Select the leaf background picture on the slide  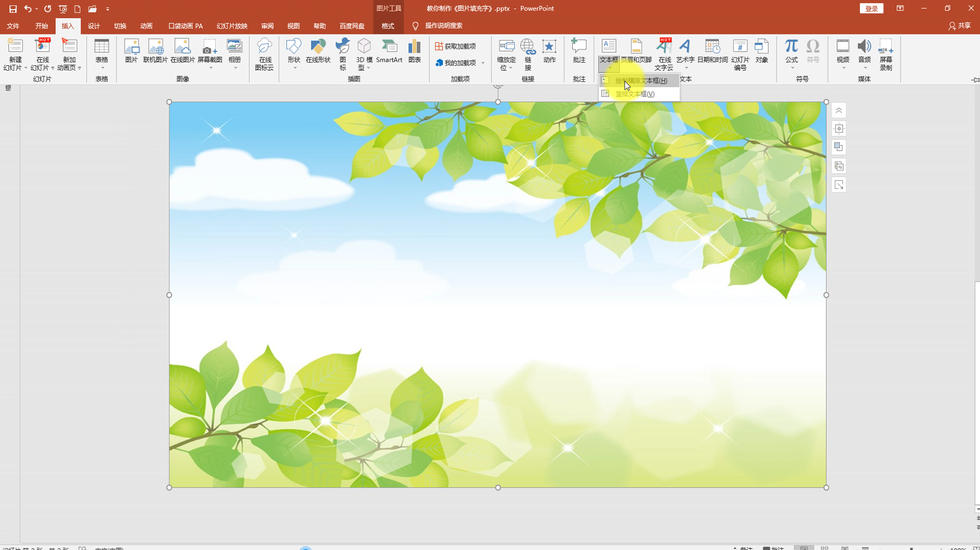pos(497,294)
